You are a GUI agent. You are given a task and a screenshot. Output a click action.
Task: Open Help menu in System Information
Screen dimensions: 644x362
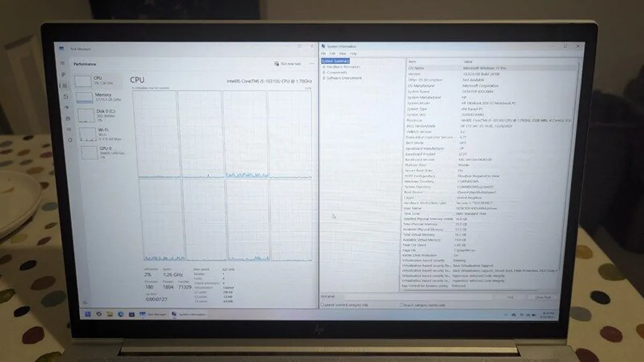[353, 54]
